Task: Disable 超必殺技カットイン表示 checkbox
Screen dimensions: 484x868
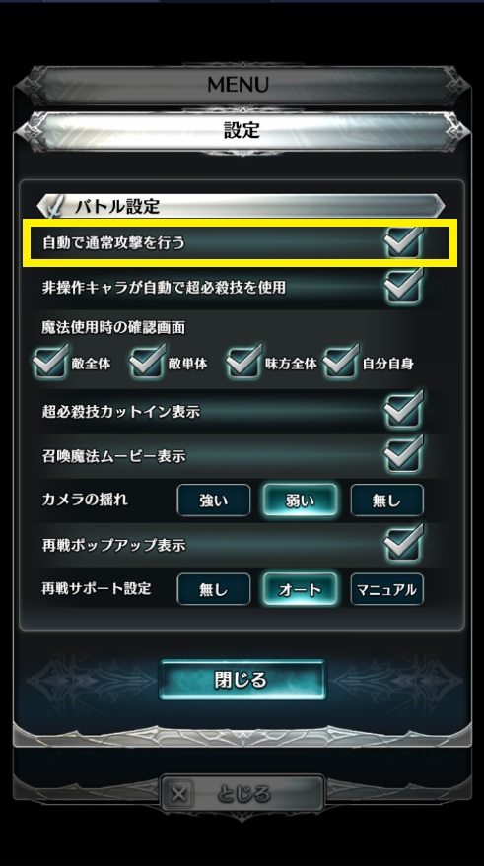Action: tap(404, 410)
